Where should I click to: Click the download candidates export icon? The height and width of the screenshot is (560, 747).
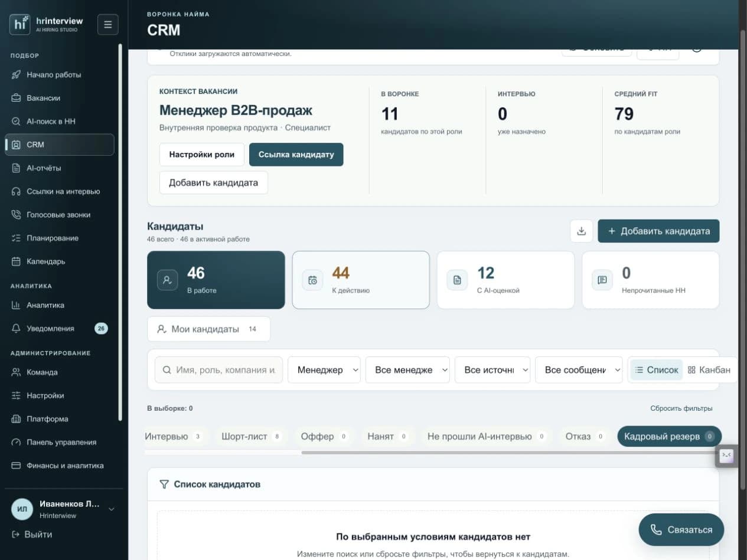pyautogui.click(x=581, y=231)
